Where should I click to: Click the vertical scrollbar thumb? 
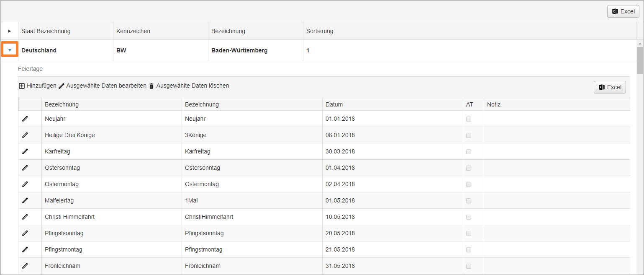pyautogui.click(x=640, y=60)
